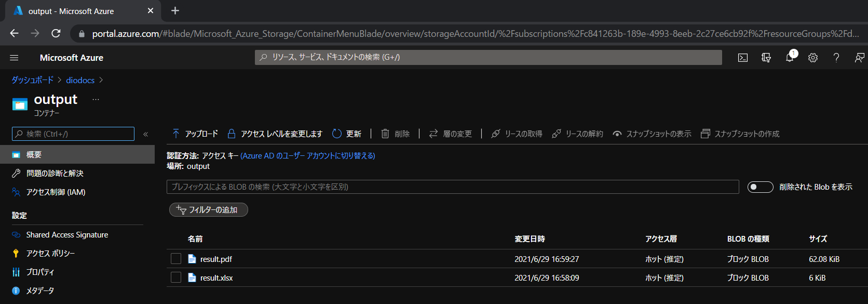Reload the browser page
Viewport: 868px width, 304px height.
point(56,33)
